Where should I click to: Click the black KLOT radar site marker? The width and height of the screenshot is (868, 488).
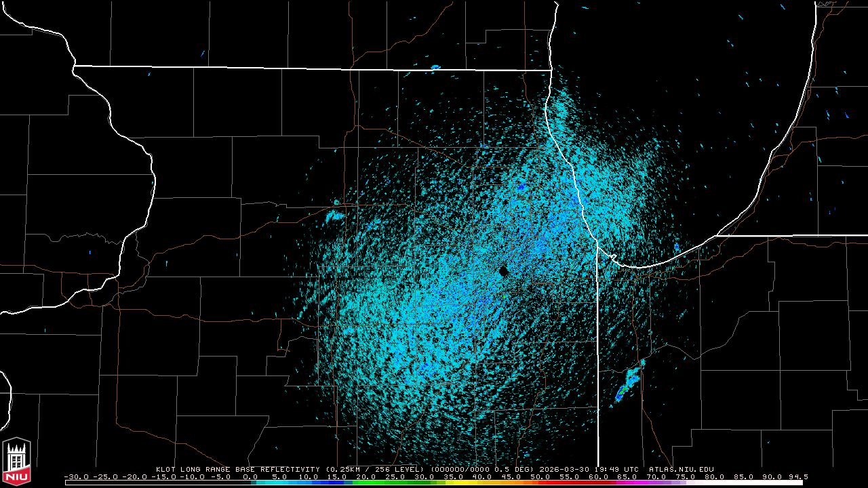coord(503,271)
